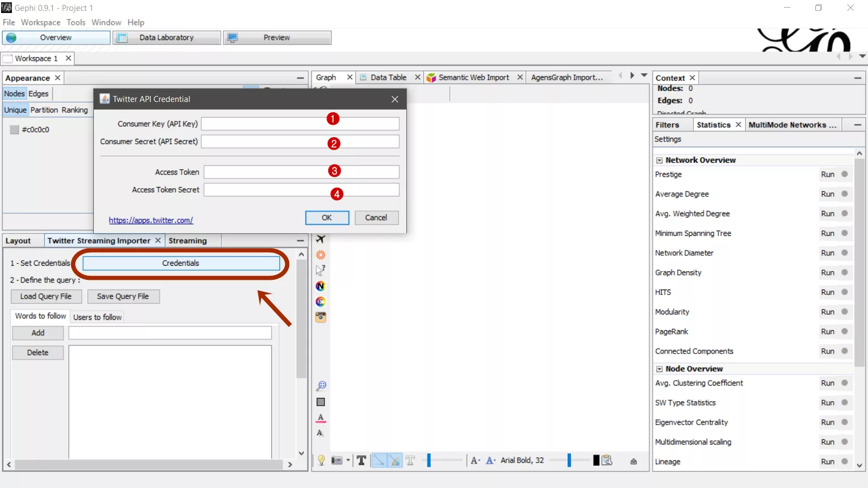Minimize the Context panel
Viewport: 868px width, 488px height.
coord(858,78)
